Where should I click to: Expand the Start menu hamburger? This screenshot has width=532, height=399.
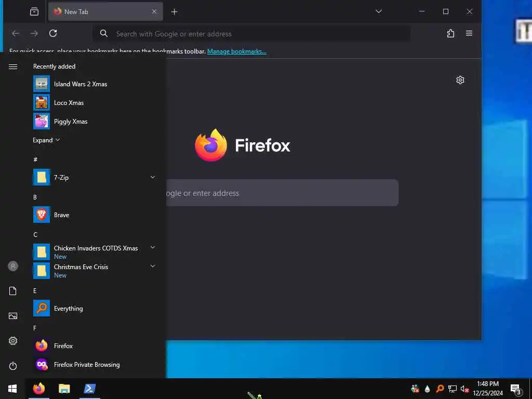click(x=13, y=66)
